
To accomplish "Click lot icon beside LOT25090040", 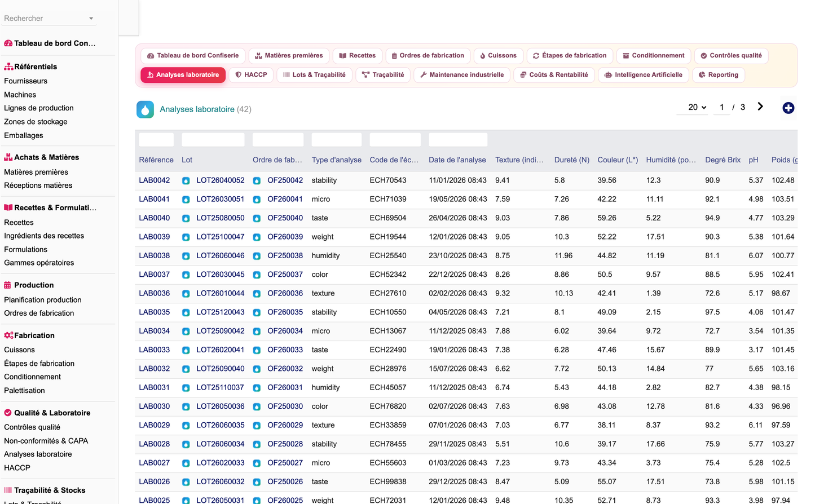I will point(186,369).
